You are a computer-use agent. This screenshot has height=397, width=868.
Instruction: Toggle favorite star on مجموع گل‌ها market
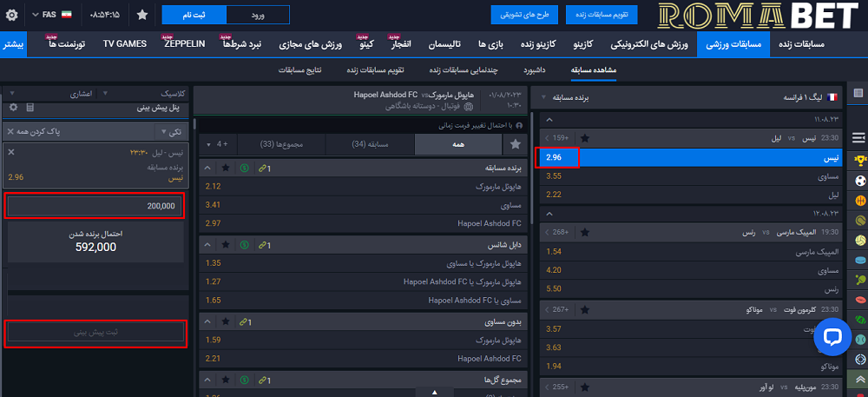pyautogui.click(x=226, y=380)
